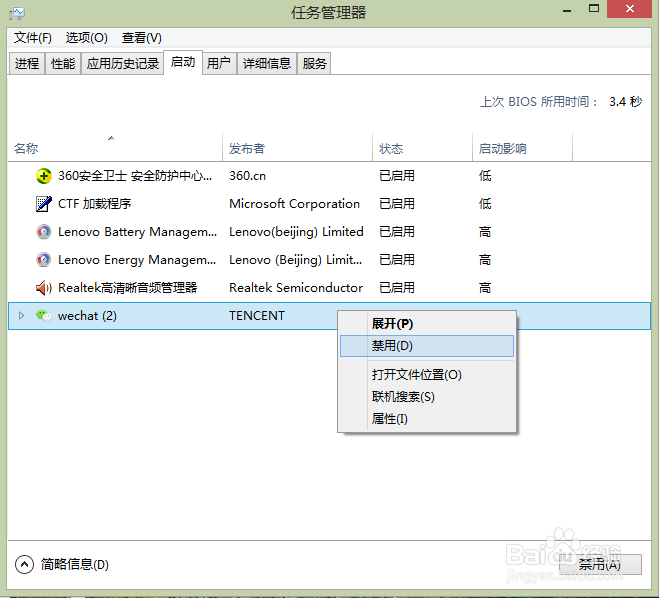
Task: Minimize the 任务管理器 window
Action: tap(567, 10)
